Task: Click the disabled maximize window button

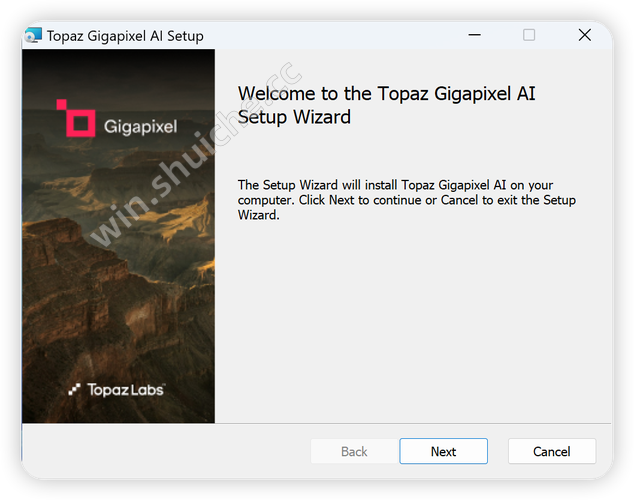Action: pyautogui.click(x=529, y=35)
